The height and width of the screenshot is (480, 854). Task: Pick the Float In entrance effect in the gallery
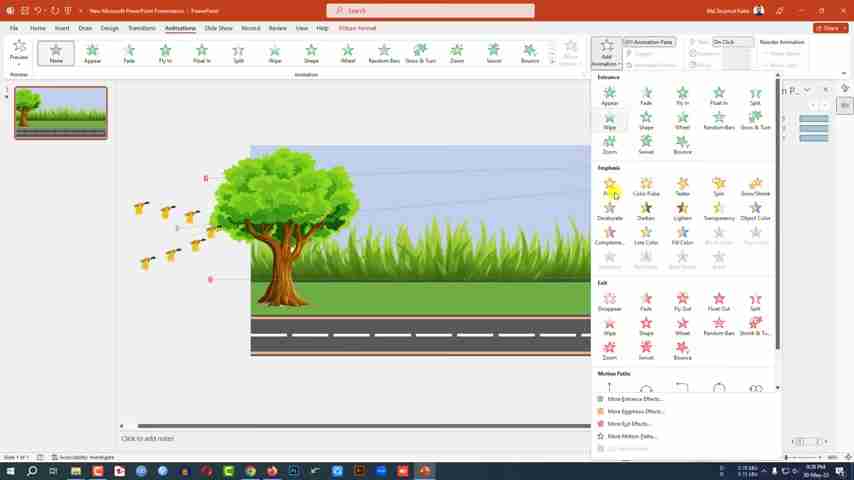(x=718, y=95)
